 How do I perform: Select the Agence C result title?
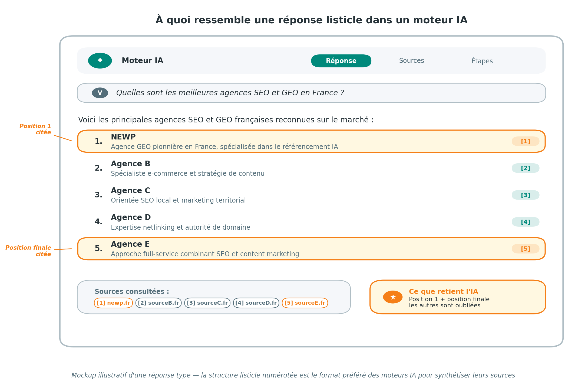[130, 190]
